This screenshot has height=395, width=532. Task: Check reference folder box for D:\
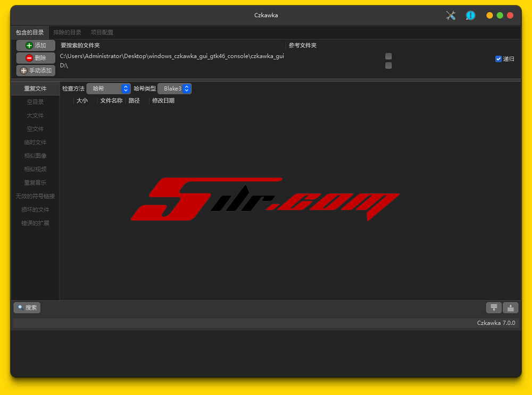pyautogui.click(x=388, y=65)
